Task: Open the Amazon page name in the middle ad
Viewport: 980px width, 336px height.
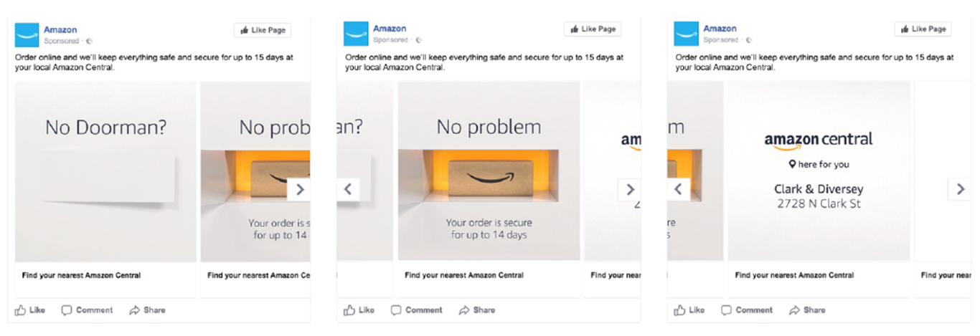Action: 390,29
